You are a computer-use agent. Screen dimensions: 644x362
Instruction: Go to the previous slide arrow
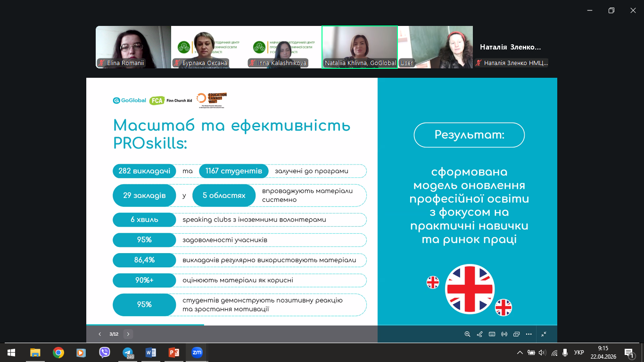[99, 334]
